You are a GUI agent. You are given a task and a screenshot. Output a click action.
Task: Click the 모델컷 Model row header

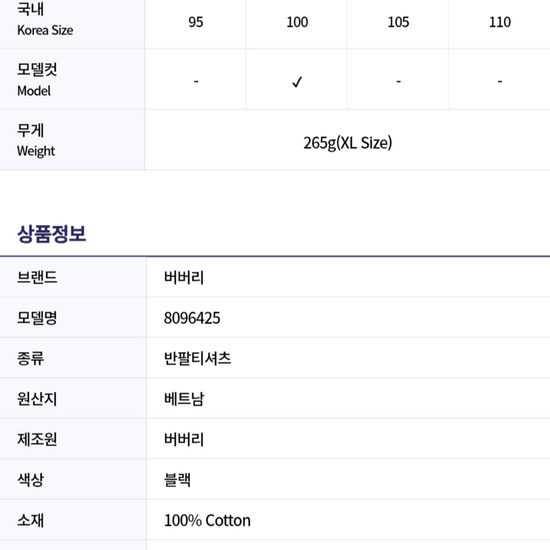37,80
